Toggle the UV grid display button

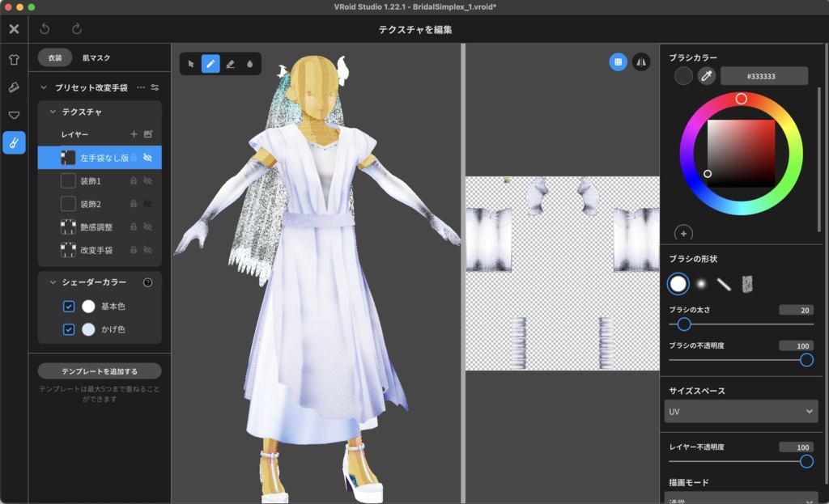tap(618, 62)
